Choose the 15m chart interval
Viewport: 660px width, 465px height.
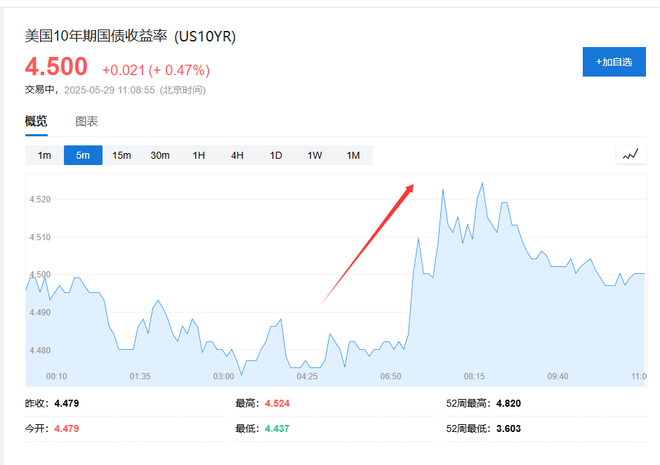pos(122,155)
